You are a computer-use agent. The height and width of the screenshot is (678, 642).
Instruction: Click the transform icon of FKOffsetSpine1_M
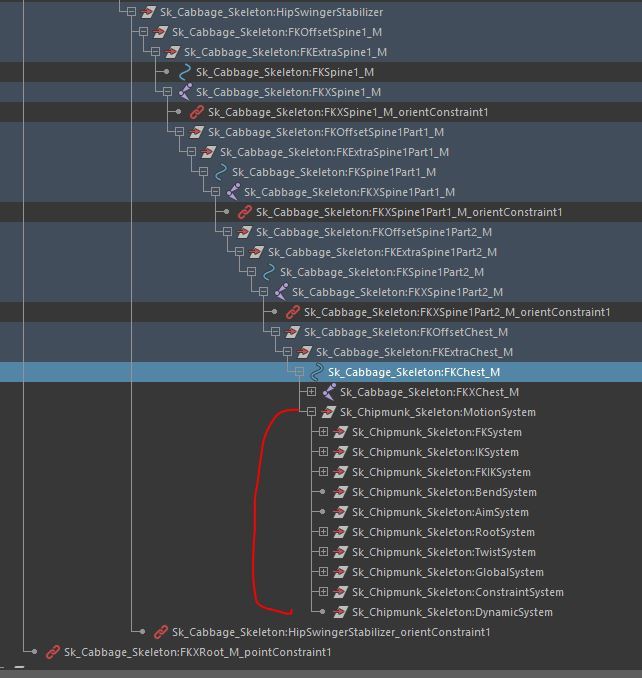point(160,32)
